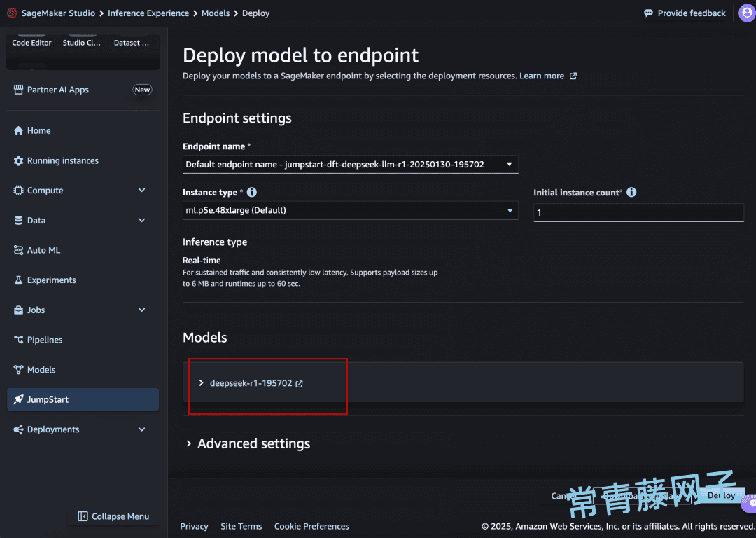
Task: Open the Site Terms footer link
Action: [241, 526]
